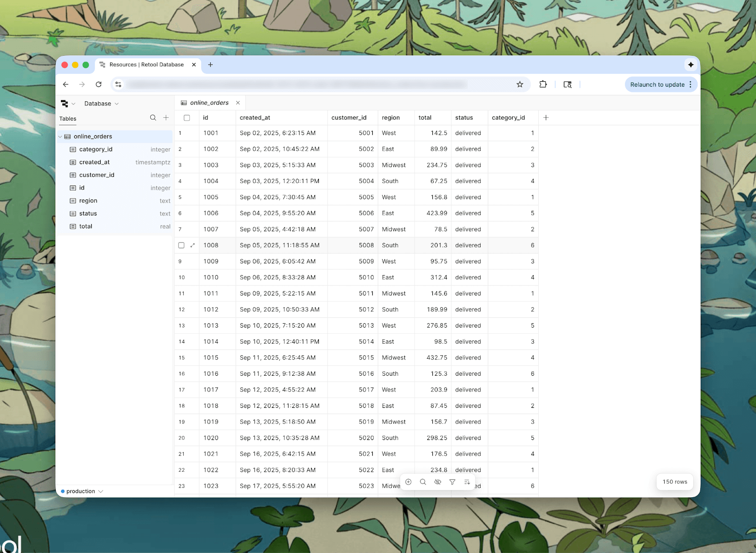Switch to the online_orders tab
This screenshot has width=756, height=553.
[x=209, y=103]
